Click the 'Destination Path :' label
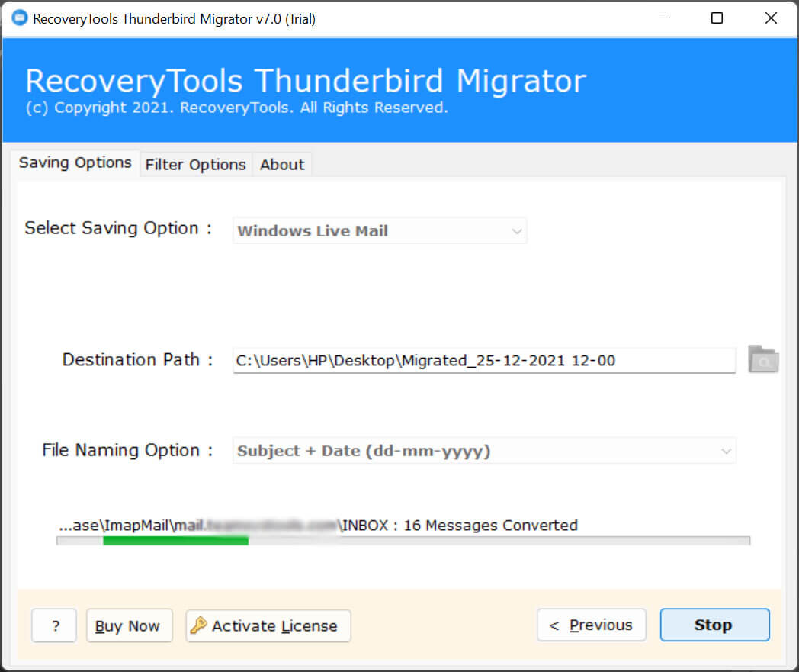Image resolution: width=799 pixels, height=672 pixels. [137, 359]
